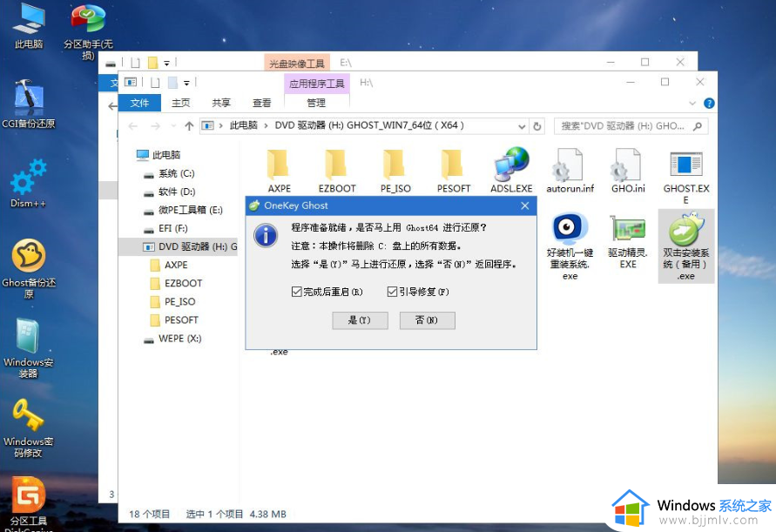776x532 pixels.
Task: Open recent locations dropdown arrow
Action: click(173, 126)
